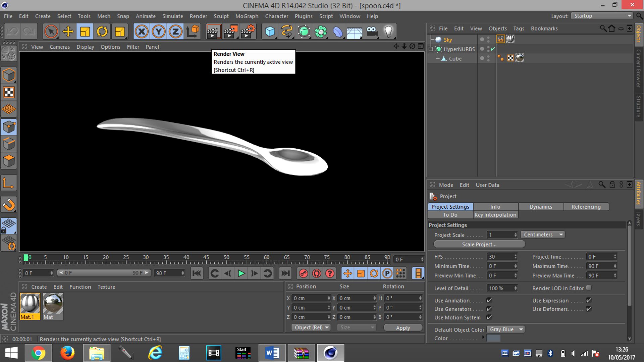Screen dimensions: 644x362
Task: Open the Default Object Color dropdown
Action: point(505,329)
